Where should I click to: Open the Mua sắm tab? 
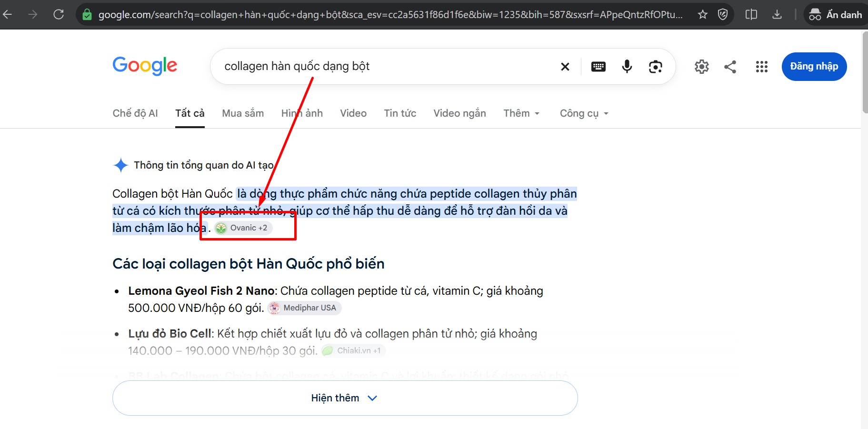click(243, 113)
